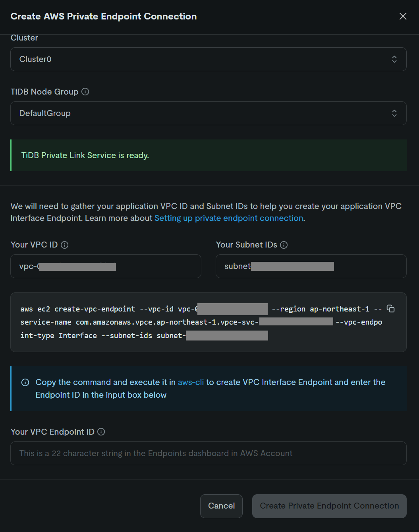Click the Cancel button

tap(221, 506)
